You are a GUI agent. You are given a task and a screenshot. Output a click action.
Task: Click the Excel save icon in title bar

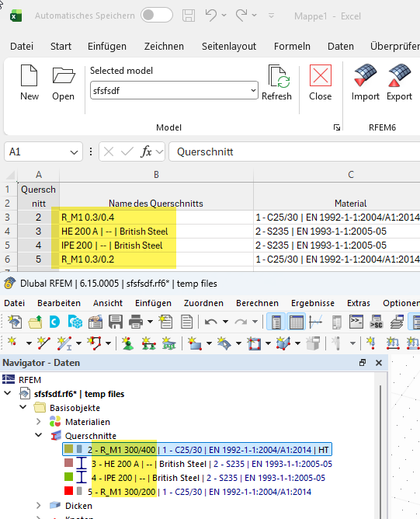[189, 16]
